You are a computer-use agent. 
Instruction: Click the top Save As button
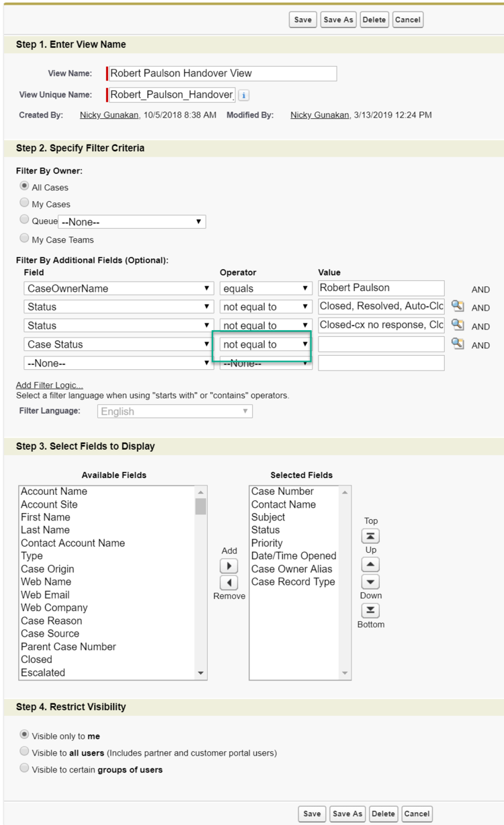point(338,19)
